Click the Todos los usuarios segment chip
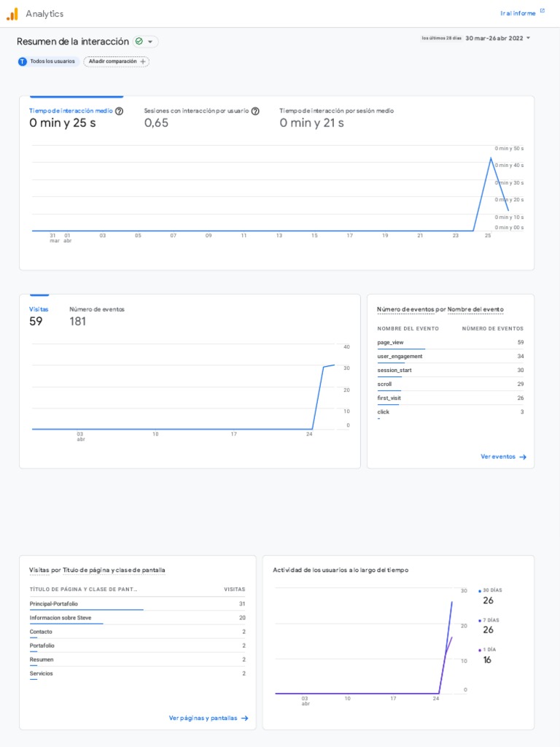The height and width of the screenshot is (747, 560). tap(52, 62)
